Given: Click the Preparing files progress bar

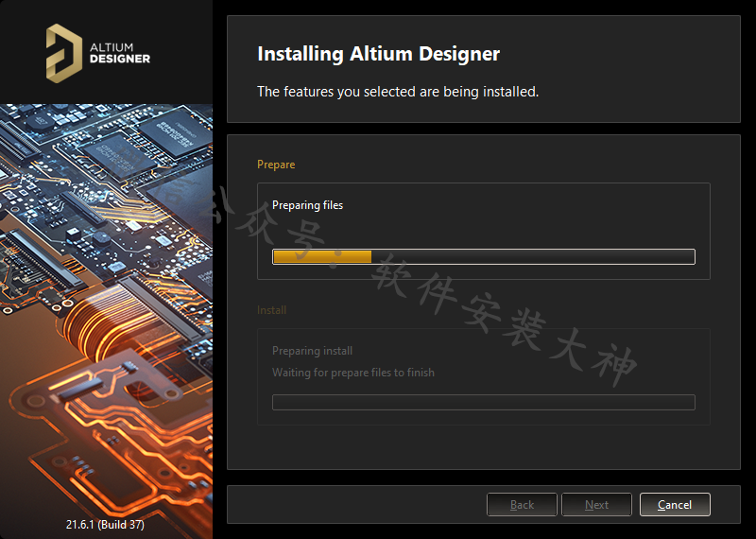Looking at the screenshot, I should 484,256.
